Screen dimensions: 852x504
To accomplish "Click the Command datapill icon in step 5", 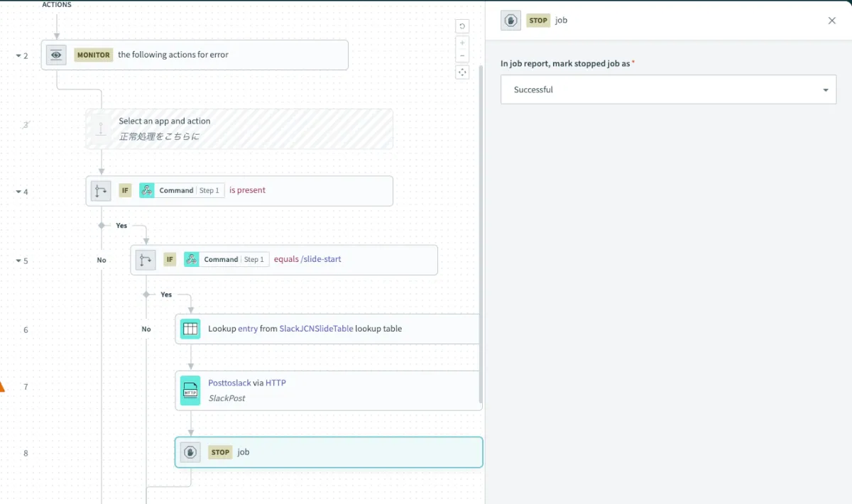I will 192,260.
